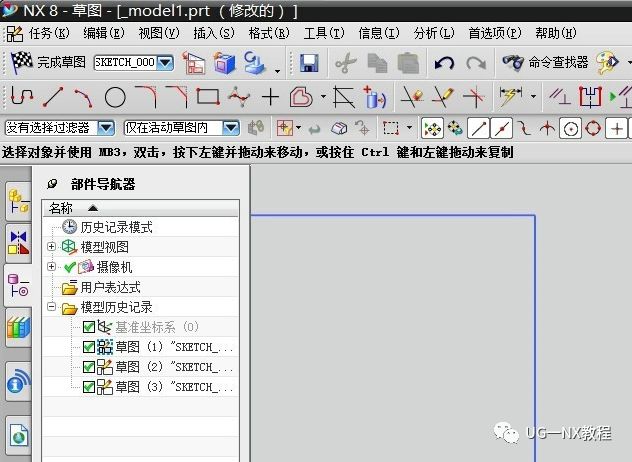Open the 插入(S) menu

tap(214, 33)
